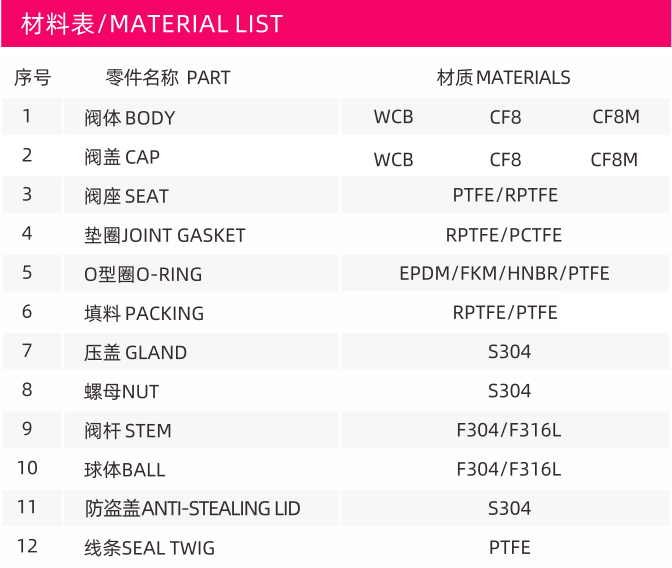Click CF8 material in CAP row
Viewport: 672px width, 568px height.
point(505,160)
